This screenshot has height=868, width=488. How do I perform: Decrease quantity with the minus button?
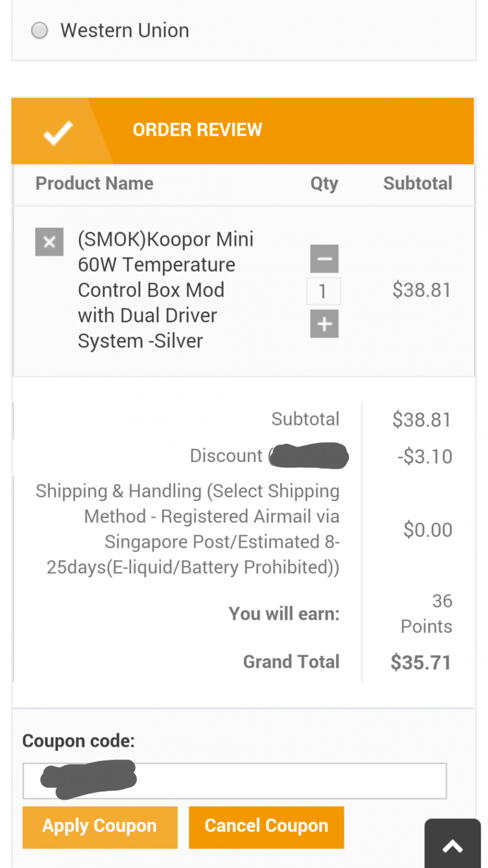(x=324, y=259)
